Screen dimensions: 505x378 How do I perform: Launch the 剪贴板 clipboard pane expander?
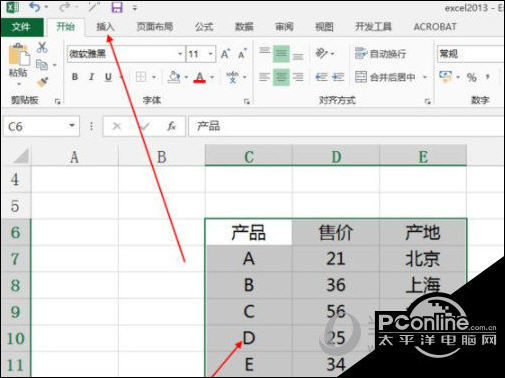coord(58,101)
